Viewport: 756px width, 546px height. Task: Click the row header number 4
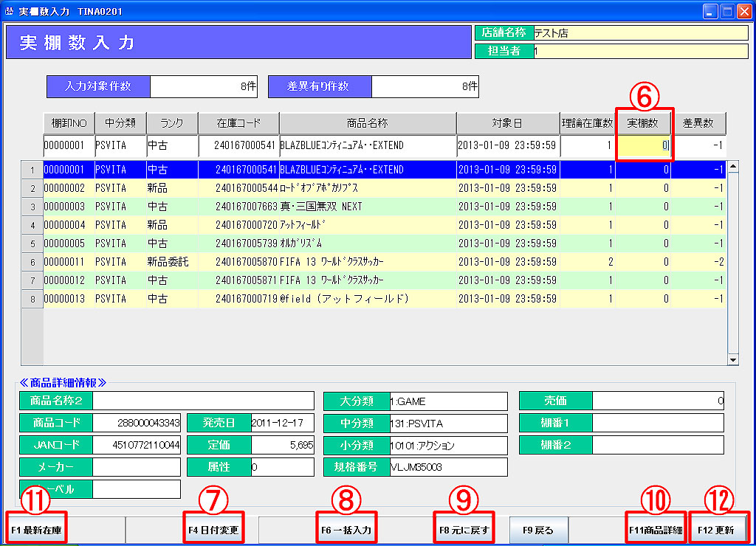32,225
